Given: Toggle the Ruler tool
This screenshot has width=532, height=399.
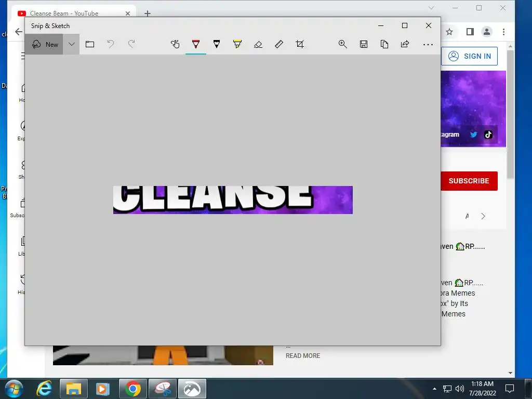Looking at the screenshot, I should (x=279, y=44).
